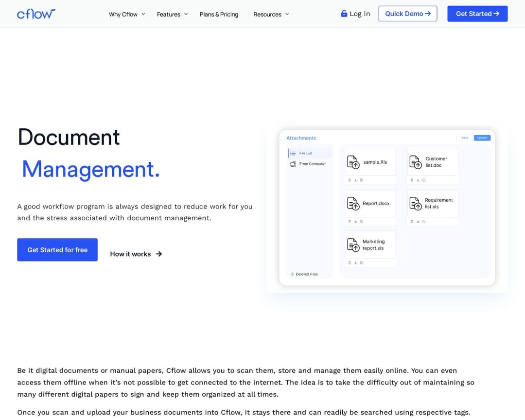Click the sample.Xls file name
Screen dimensions: 525x420
(375, 162)
